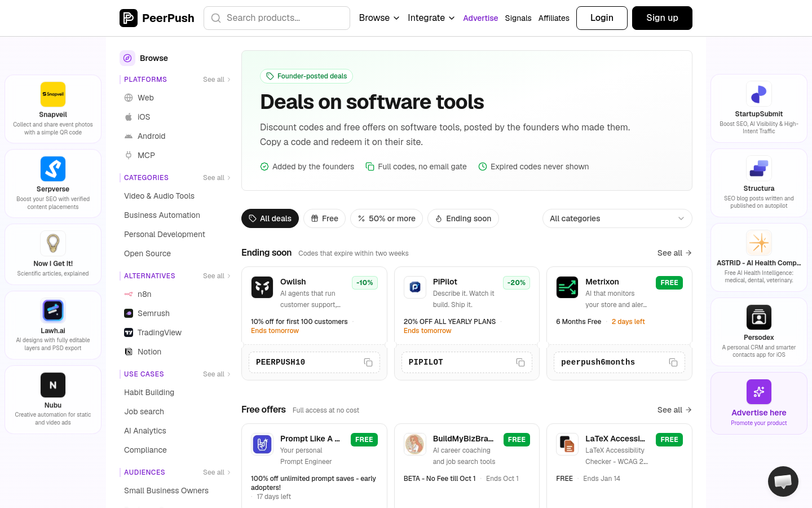
Task: Toggle the Ending soon filter
Action: click(x=463, y=218)
